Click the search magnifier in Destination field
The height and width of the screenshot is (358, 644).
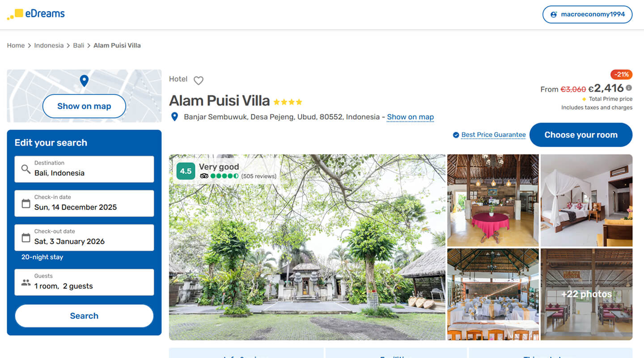[x=26, y=169]
